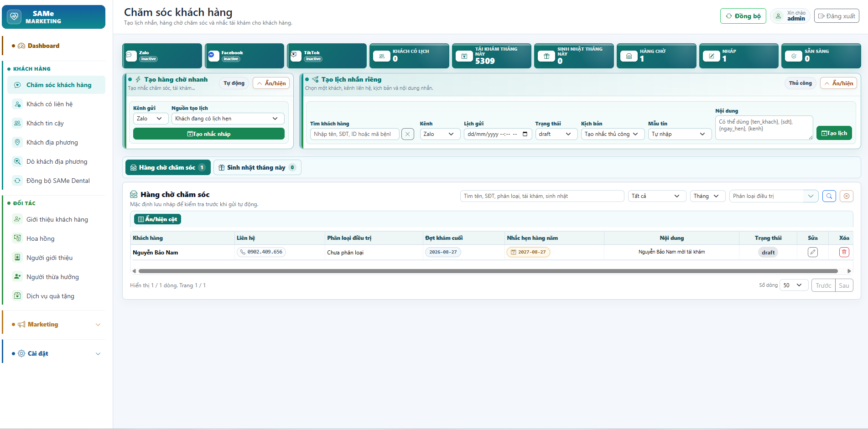
Task: Toggle column visibility with Ẩn/hiện cột
Action: tap(157, 219)
